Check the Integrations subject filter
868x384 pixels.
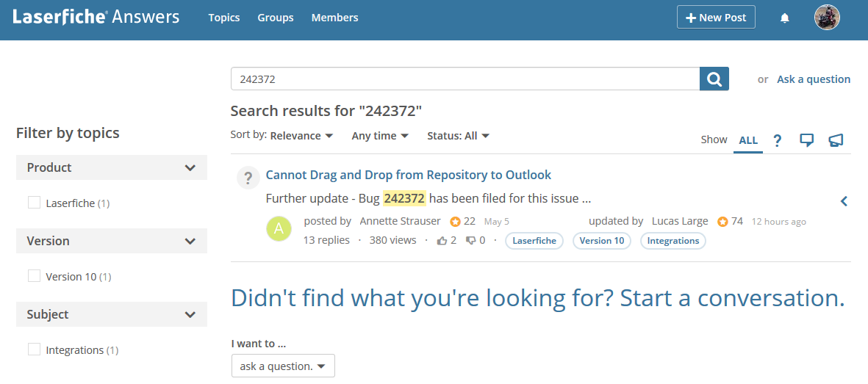coord(35,349)
